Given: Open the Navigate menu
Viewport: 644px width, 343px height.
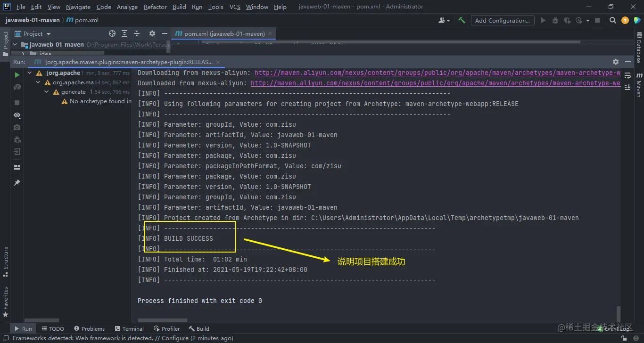Looking at the screenshot, I should [x=78, y=7].
